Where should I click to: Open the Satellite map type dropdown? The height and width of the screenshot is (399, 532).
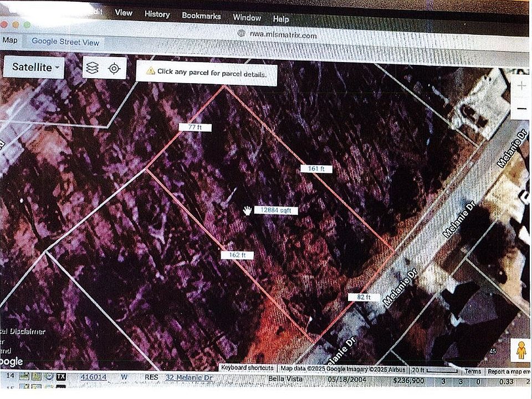[x=34, y=67]
